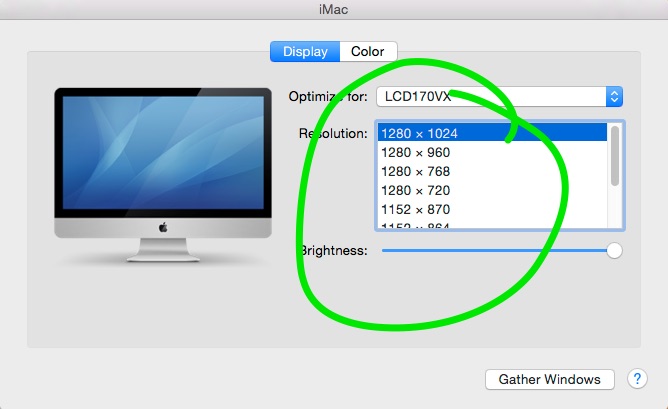The image size is (668, 409).
Task: Choose the 1280 × 720 resolution
Action: (492, 190)
